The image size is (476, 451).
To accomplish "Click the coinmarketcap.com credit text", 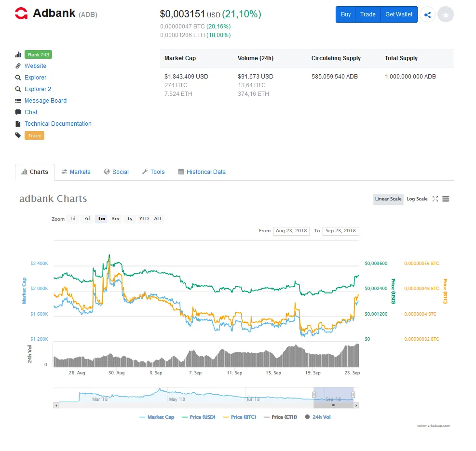I will tap(434, 426).
